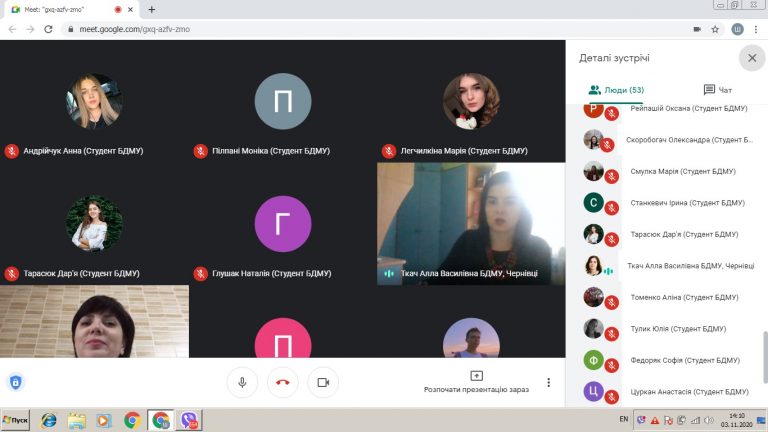This screenshot has height=432, width=768.
Task: Select the purple Г avatar of Глушак Наталія
Action: (283, 224)
